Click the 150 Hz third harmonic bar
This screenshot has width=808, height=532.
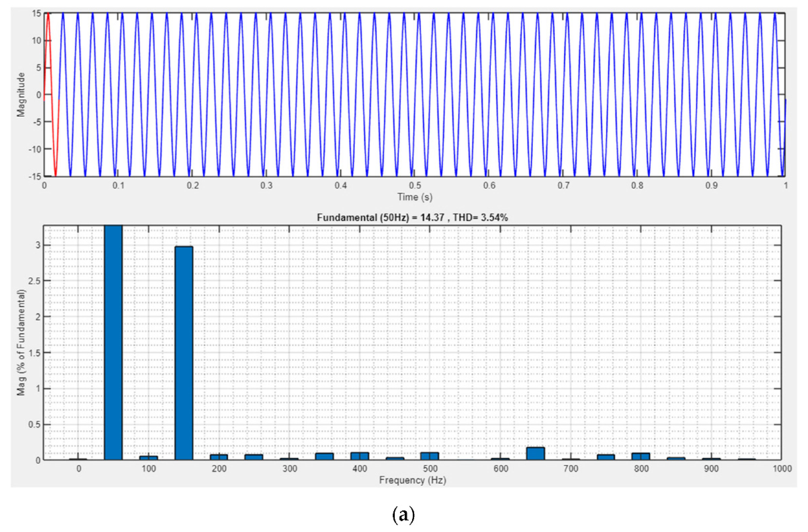coord(184,353)
